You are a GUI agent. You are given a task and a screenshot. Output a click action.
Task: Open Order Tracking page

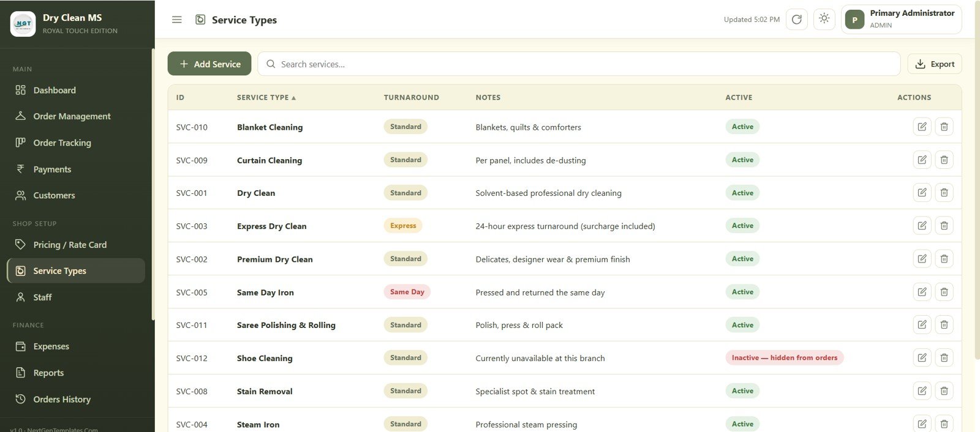(x=76, y=143)
